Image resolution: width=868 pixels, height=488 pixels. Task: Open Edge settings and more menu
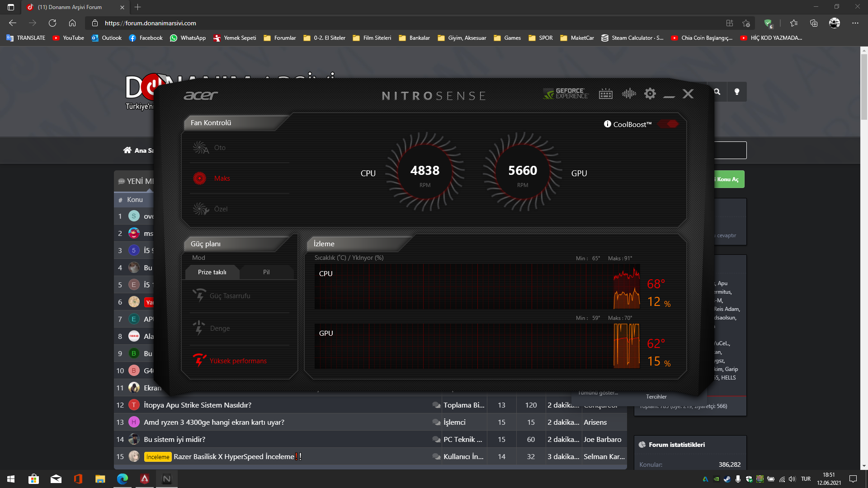click(855, 23)
